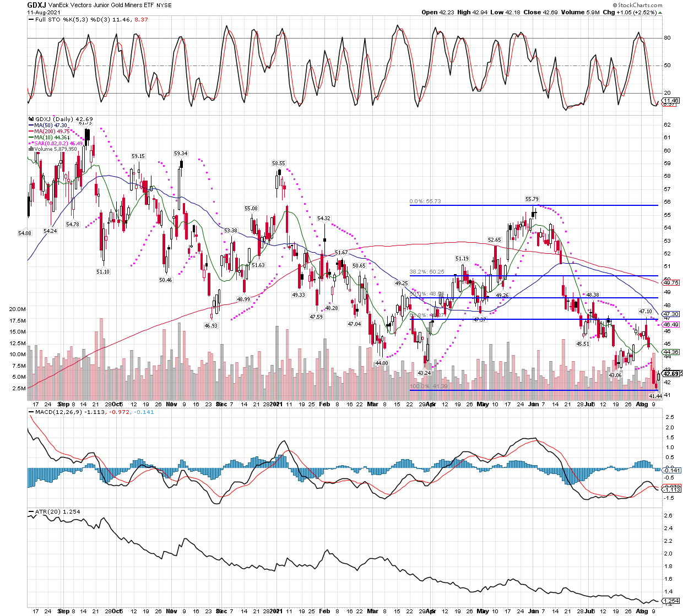This screenshot has width=683, height=616.
Task: Click the 48.99 price label
Action: pos(243,299)
